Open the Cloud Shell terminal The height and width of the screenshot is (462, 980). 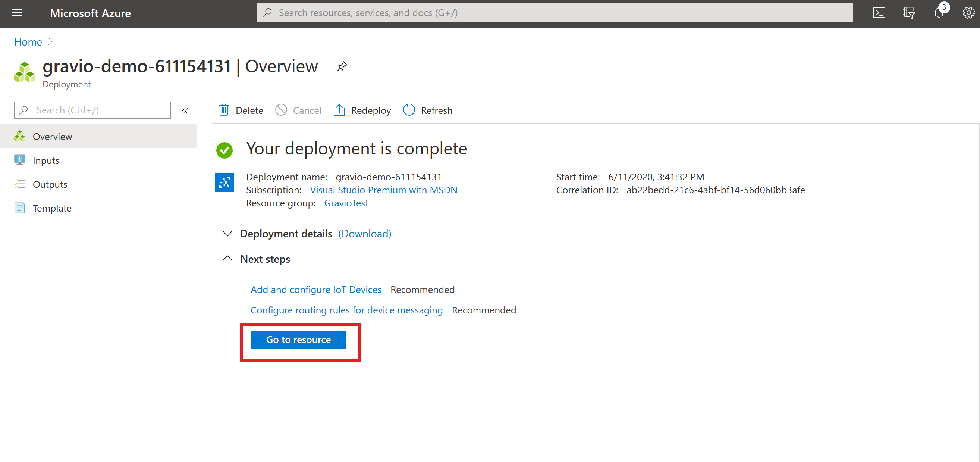coord(879,13)
